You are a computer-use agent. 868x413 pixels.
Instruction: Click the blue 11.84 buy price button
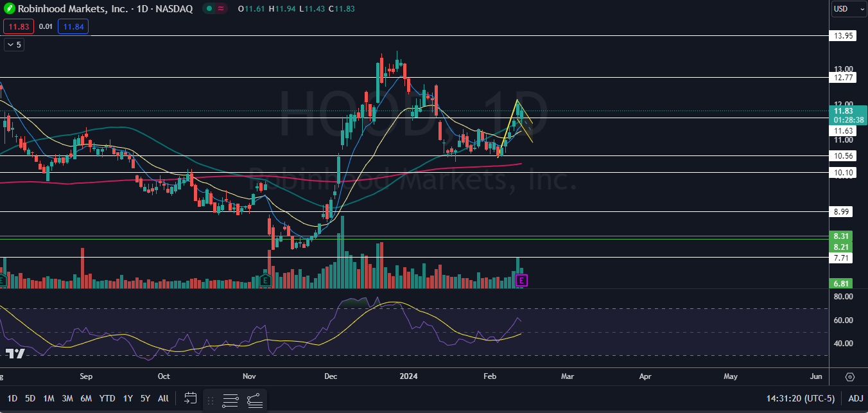(x=73, y=26)
